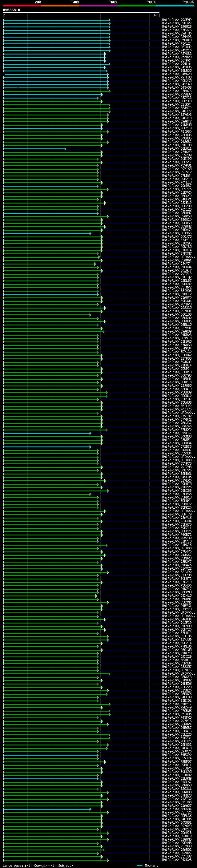
Task: Click the UniRef100_C5A9I8 hit label
Action: [177, 833]
